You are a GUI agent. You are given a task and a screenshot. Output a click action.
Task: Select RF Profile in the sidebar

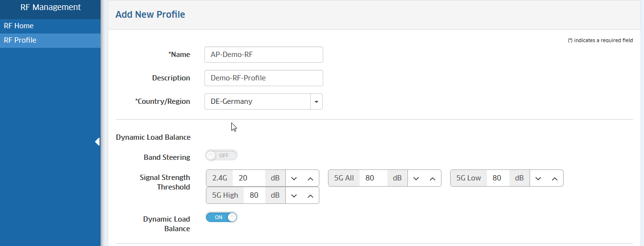pos(20,40)
